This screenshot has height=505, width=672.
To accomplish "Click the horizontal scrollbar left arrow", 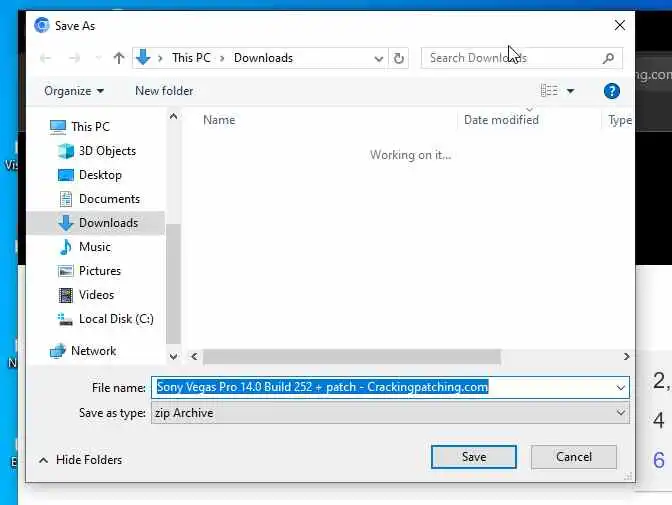I will [194, 357].
